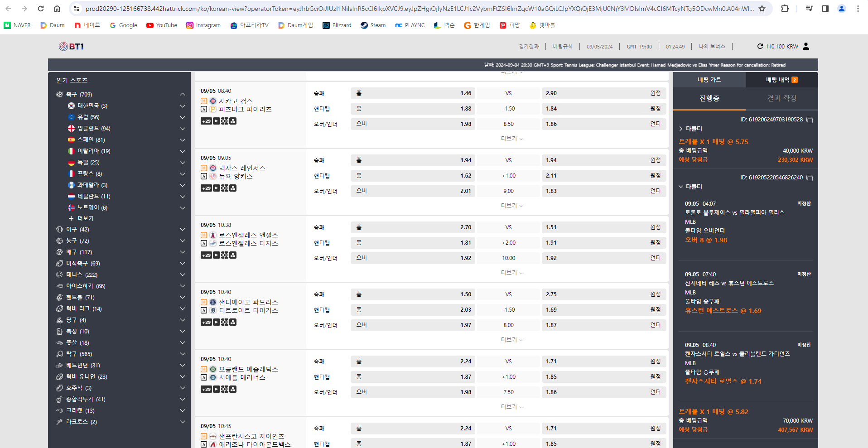This screenshot has width=868, height=448.
Task: Select home win 2.24 for Oakland Athletics
Action: 413,361
